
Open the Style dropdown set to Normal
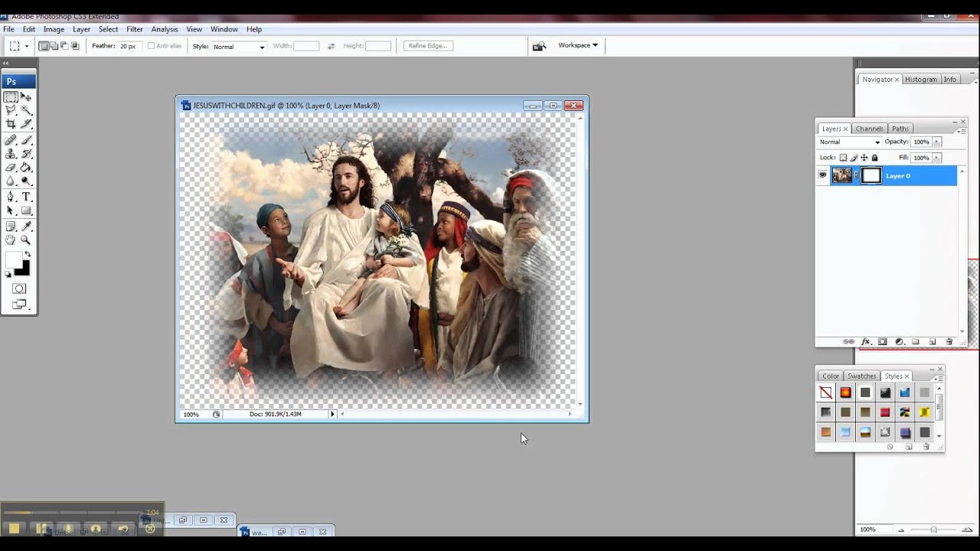point(239,47)
